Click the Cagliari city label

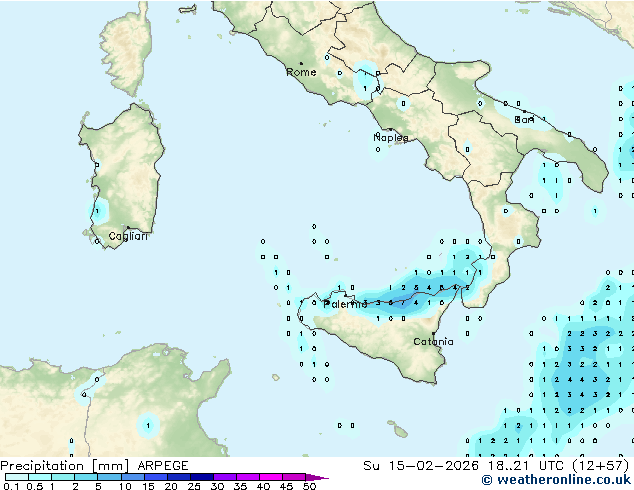click(x=128, y=236)
